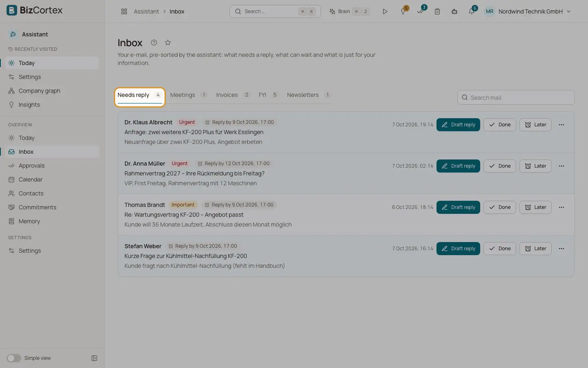588x368 pixels.
Task: Open the double-check approvals icon with badge 3
Action: 420,11
